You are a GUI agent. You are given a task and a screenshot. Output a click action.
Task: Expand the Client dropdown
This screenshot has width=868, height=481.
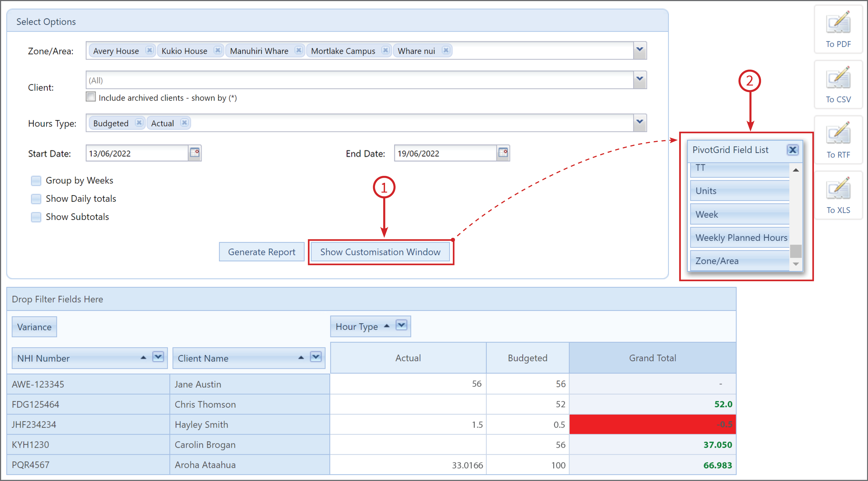[640, 80]
